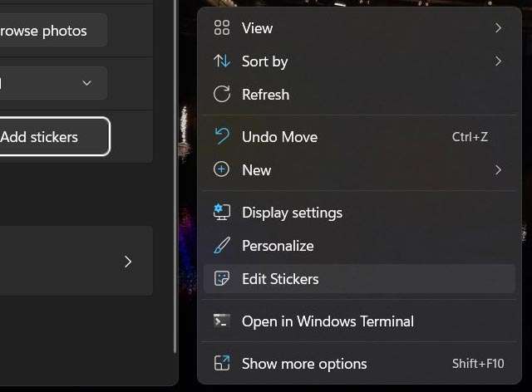Image resolution: width=532 pixels, height=392 pixels.
Task: Click the Edit Stickers sticker icon
Action: point(221,279)
